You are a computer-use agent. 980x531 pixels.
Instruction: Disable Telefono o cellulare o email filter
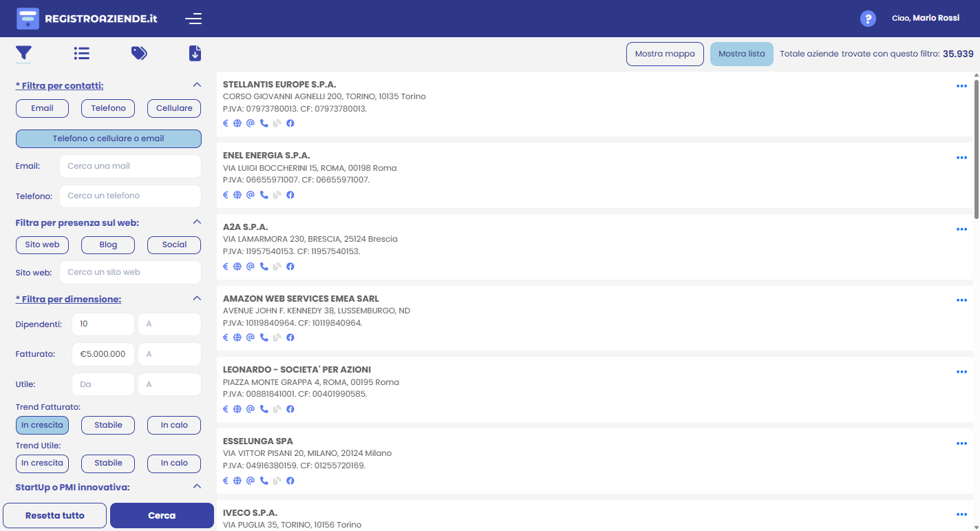click(x=108, y=138)
